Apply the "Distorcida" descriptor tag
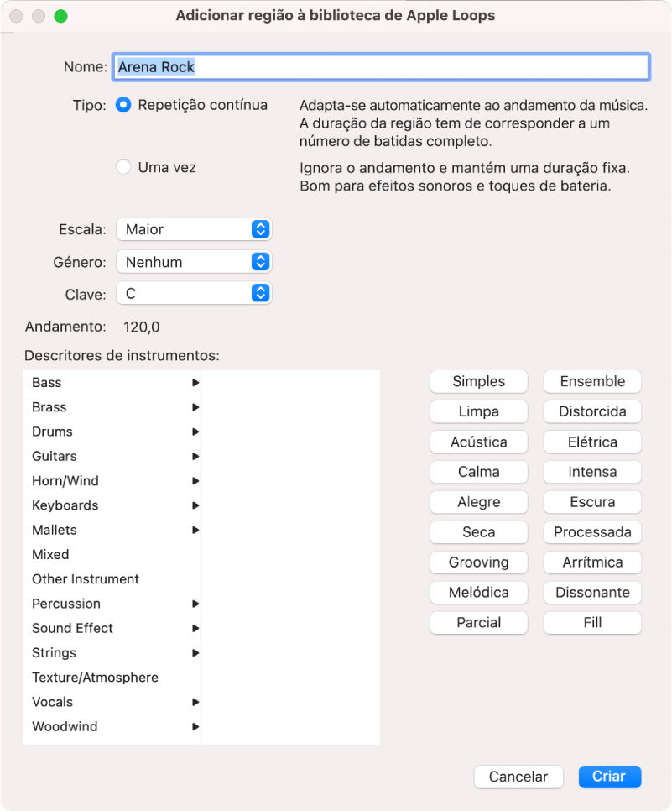Viewport: 672px width, 811px height. (x=592, y=411)
